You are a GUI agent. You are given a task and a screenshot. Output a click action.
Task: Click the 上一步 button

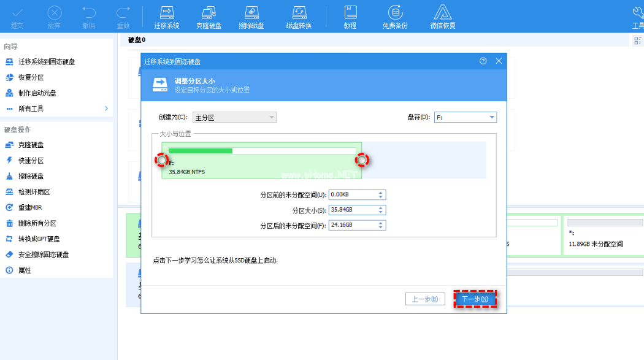tap(424, 299)
